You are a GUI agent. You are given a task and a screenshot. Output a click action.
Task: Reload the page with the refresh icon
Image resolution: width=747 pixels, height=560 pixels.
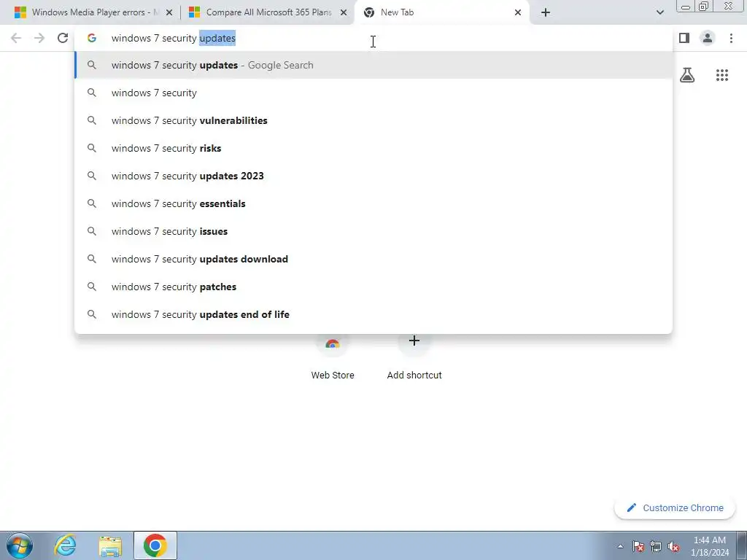(x=63, y=38)
